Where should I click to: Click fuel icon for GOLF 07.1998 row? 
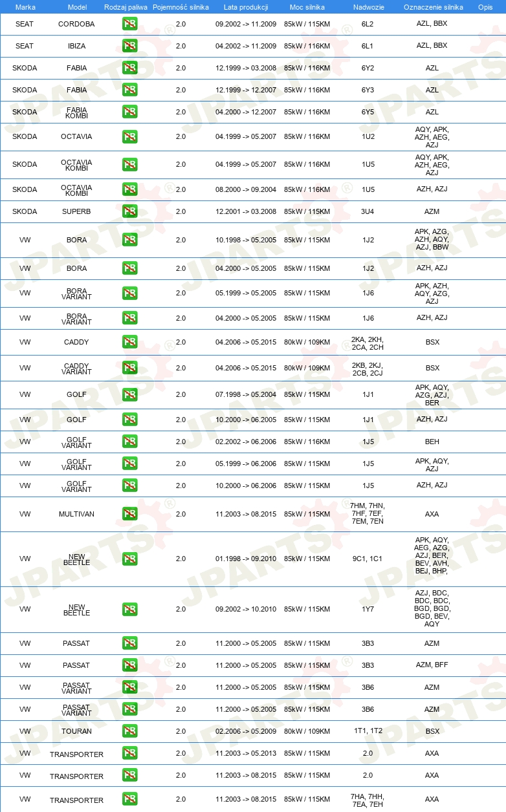click(x=129, y=394)
